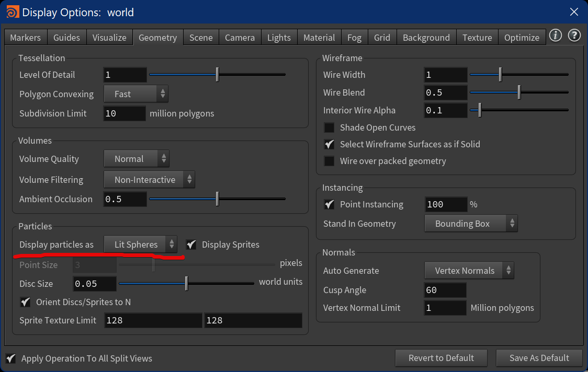Open the Auto Generate normals dropdown
Viewport: 588px width, 372px height.
coord(469,270)
